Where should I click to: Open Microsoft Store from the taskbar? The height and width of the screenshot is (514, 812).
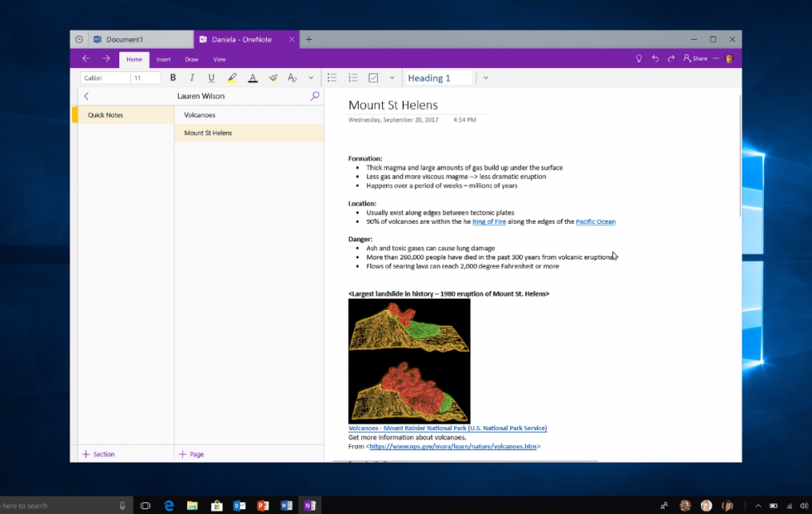tap(216, 506)
